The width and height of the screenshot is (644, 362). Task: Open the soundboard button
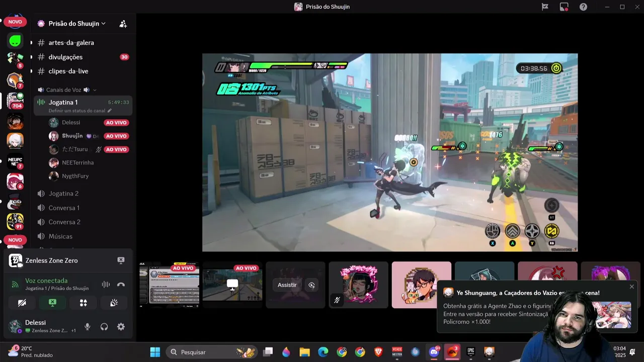click(x=114, y=303)
